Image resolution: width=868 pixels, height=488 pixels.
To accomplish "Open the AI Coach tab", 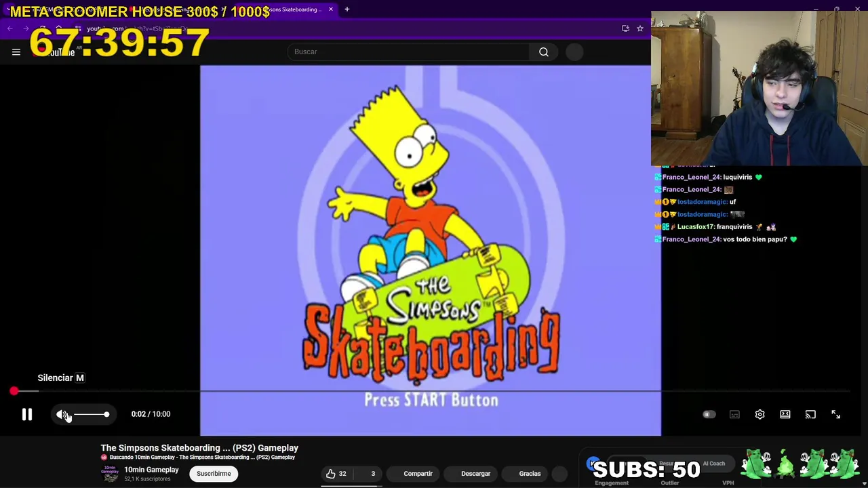I will click(713, 464).
